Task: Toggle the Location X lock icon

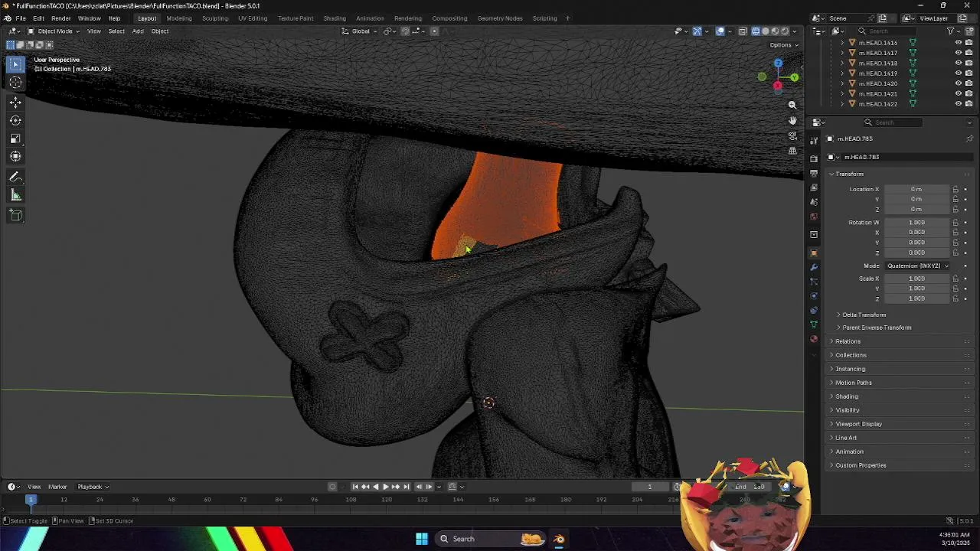Action: (955, 189)
